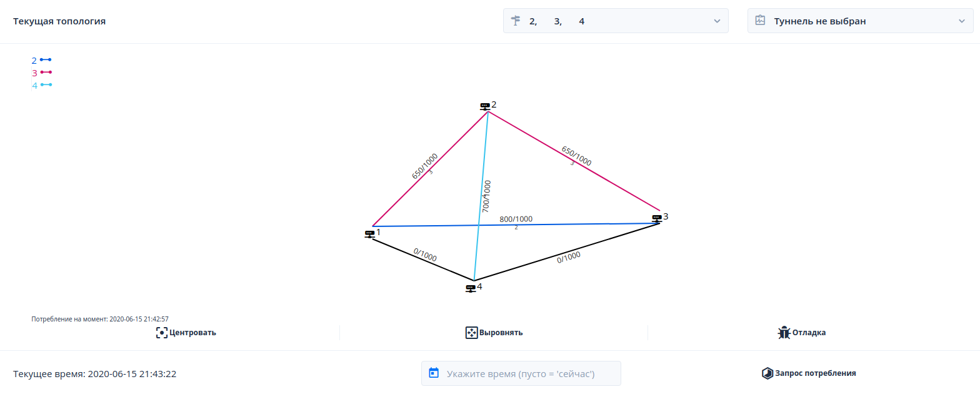The height and width of the screenshot is (394, 980).
Task: Click the Запрос потребления button
Action: (x=809, y=373)
